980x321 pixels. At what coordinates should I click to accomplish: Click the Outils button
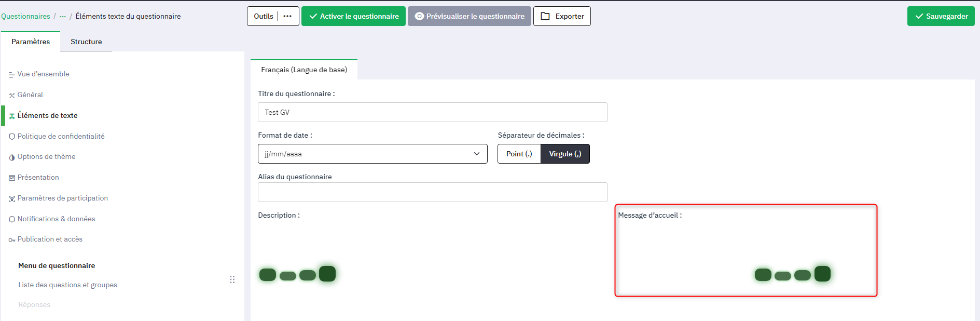(x=264, y=16)
